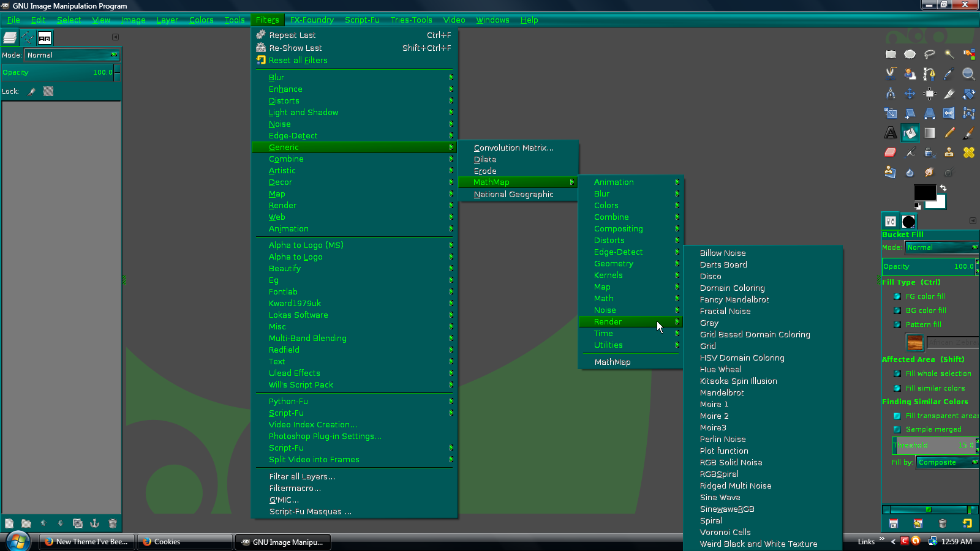This screenshot has height=551, width=980.
Task: Select the Blur/Sharpen droplet tool
Action: [910, 172]
